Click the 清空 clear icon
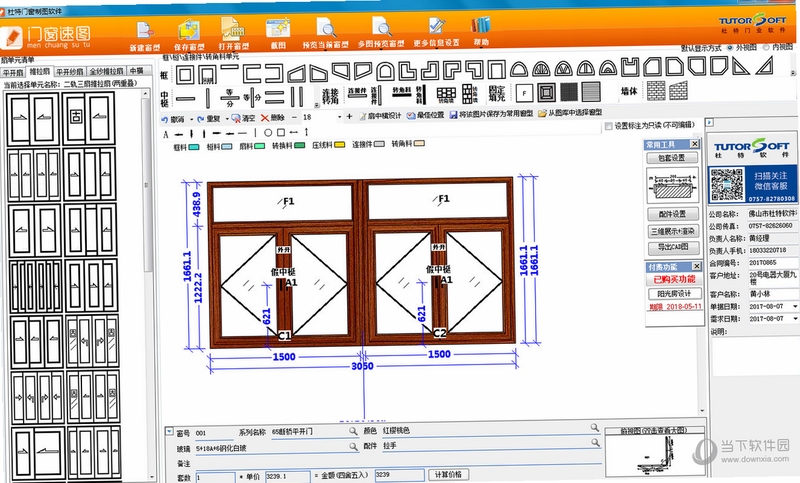The image size is (800, 483). 236,119
